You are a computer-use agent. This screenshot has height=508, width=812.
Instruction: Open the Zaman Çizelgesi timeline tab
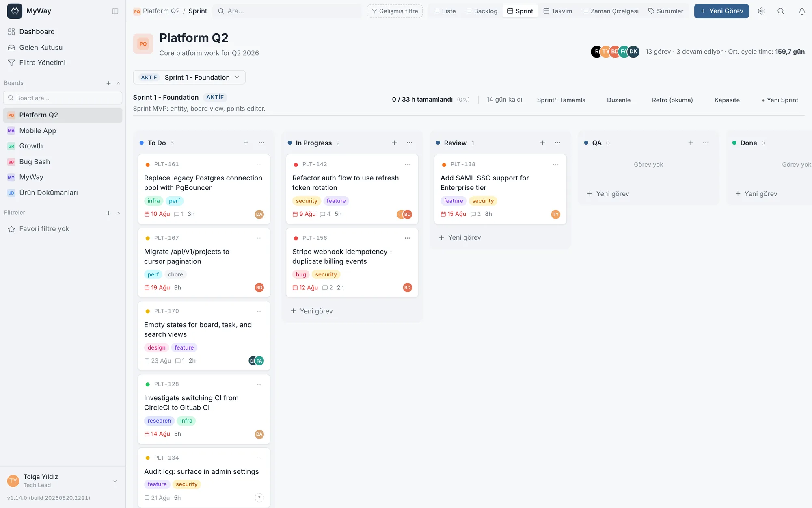(x=610, y=11)
